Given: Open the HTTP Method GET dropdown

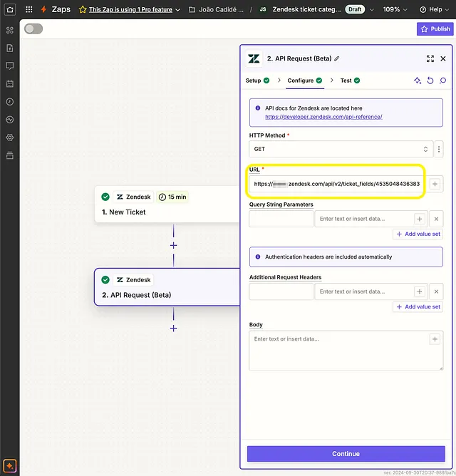Looking at the screenshot, I should [x=341, y=149].
